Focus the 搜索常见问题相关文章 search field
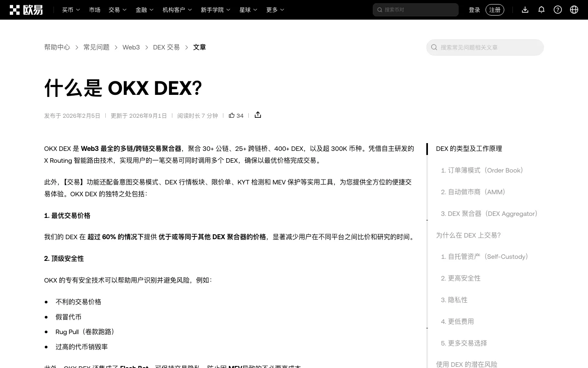The image size is (588, 368). coord(485,47)
